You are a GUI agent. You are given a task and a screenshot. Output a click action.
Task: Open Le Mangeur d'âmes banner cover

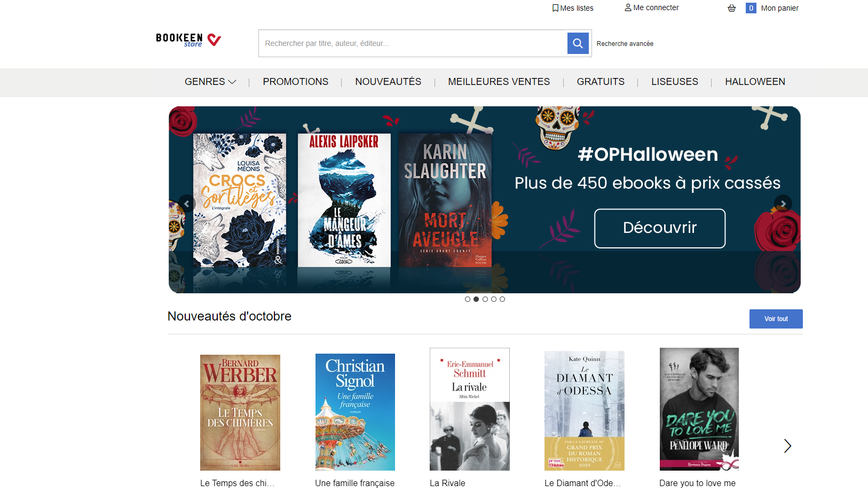(344, 200)
